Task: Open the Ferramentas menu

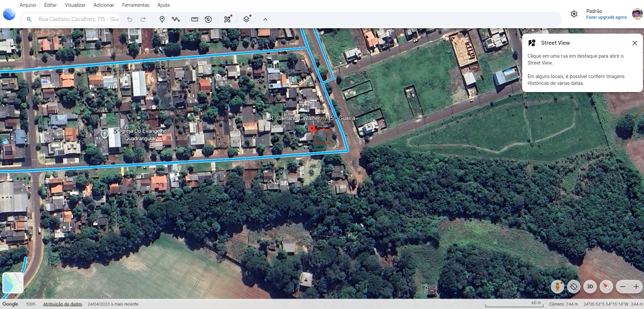Action: pos(136,5)
